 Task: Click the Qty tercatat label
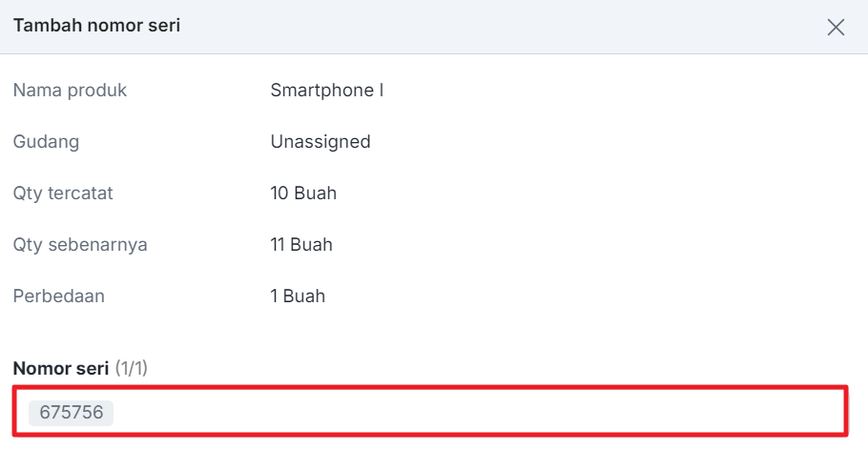[63, 194]
